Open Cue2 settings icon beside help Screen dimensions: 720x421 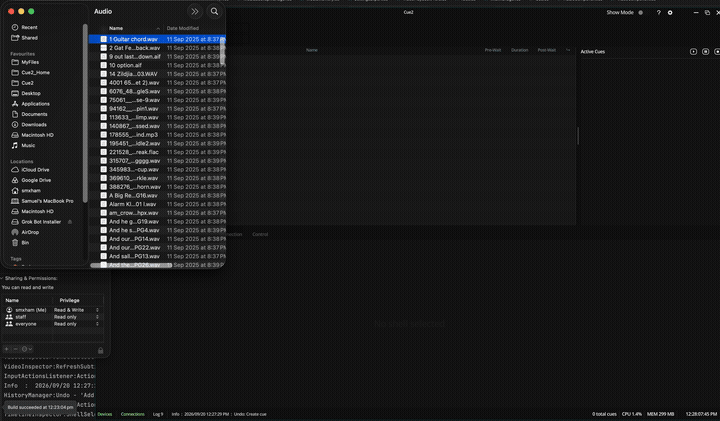coord(670,13)
